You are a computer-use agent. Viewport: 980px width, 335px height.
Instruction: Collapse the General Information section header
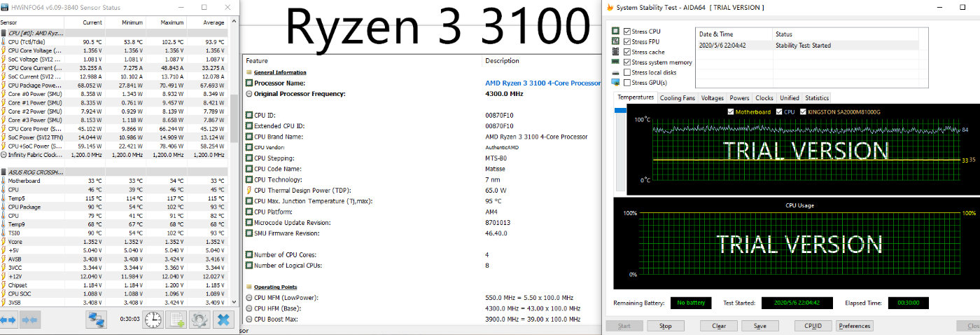tap(279, 72)
